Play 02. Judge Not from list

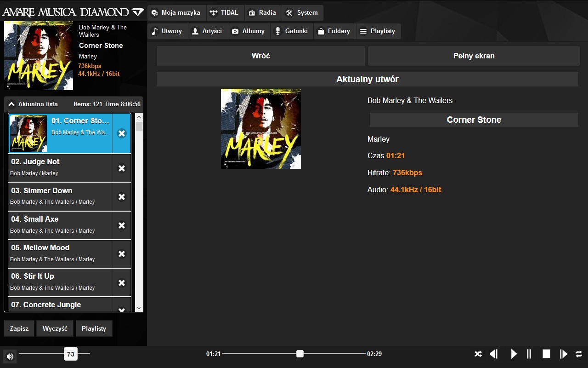click(61, 168)
